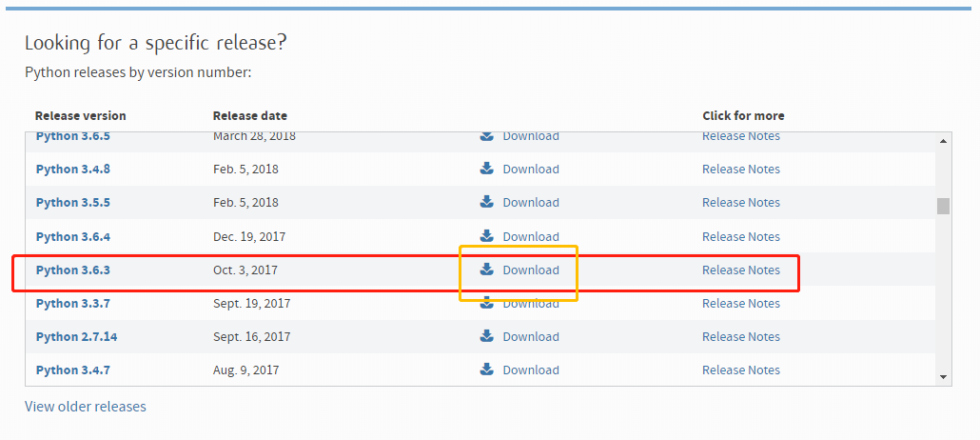This screenshot has width=980, height=440.
Task: Click the date Dec. 19, 2017
Action: click(x=248, y=237)
